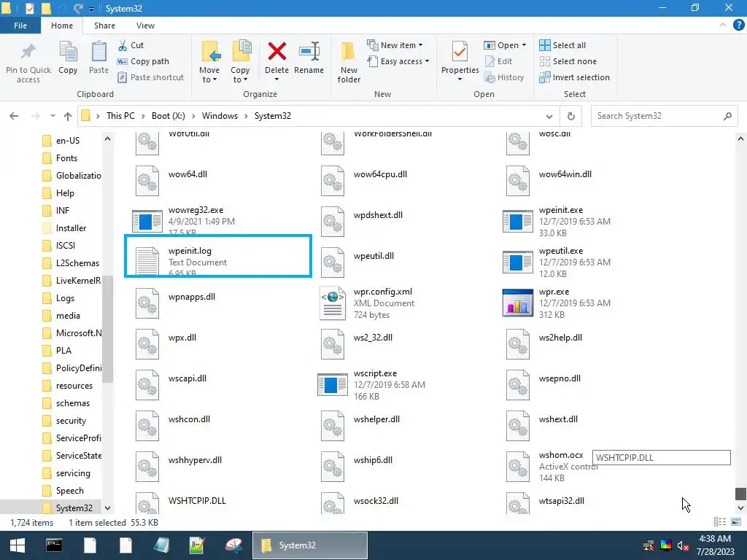Click the Pin to Quick access icon
Viewport: 747px width, 560px height.
[28, 52]
